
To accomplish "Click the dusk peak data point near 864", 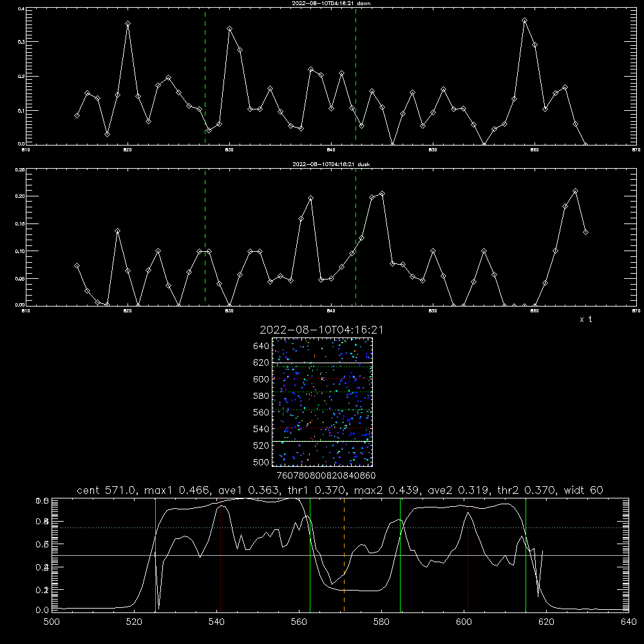I will [x=575, y=191].
